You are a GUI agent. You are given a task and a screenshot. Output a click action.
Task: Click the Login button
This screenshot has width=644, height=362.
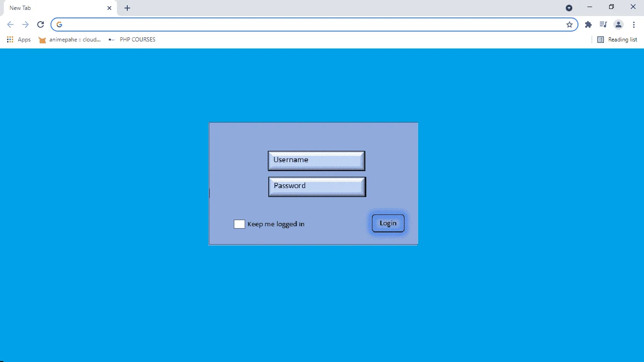(388, 223)
